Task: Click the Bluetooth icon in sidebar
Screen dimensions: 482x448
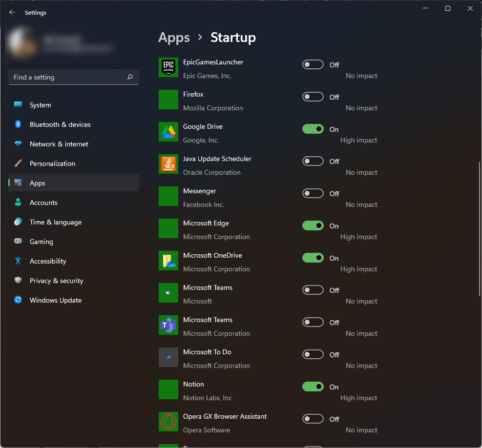Action: pos(18,124)
